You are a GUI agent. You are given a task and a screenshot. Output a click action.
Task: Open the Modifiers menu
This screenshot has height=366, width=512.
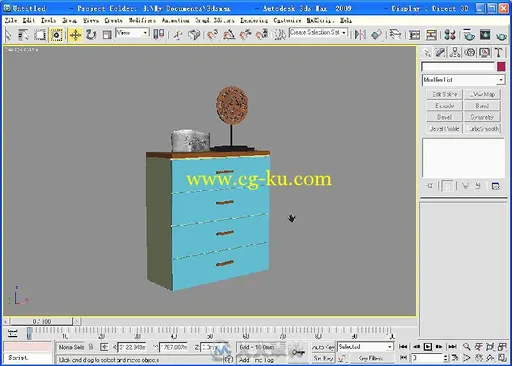tap(142, 21)
